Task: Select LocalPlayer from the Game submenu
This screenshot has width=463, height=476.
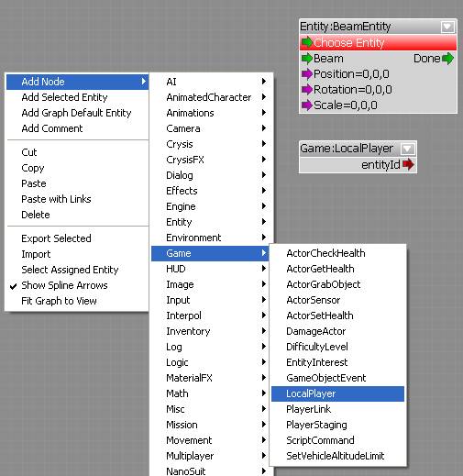Action: pos(337,393)
